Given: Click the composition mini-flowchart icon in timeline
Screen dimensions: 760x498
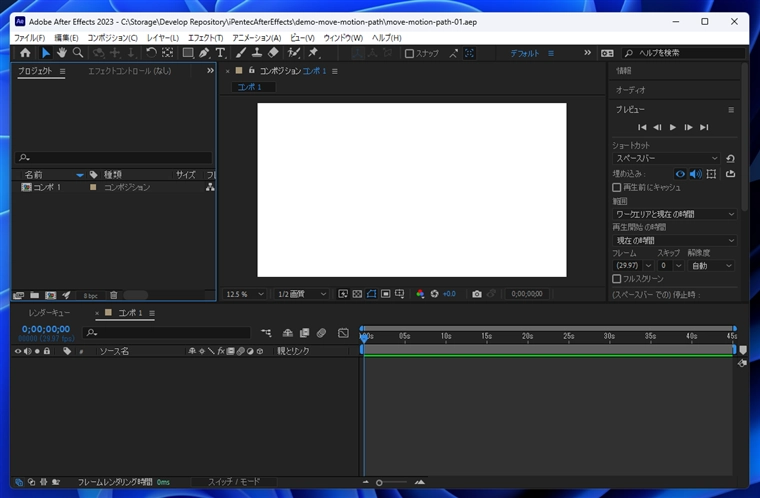Looking at the screenshot, I should [266, 333].
